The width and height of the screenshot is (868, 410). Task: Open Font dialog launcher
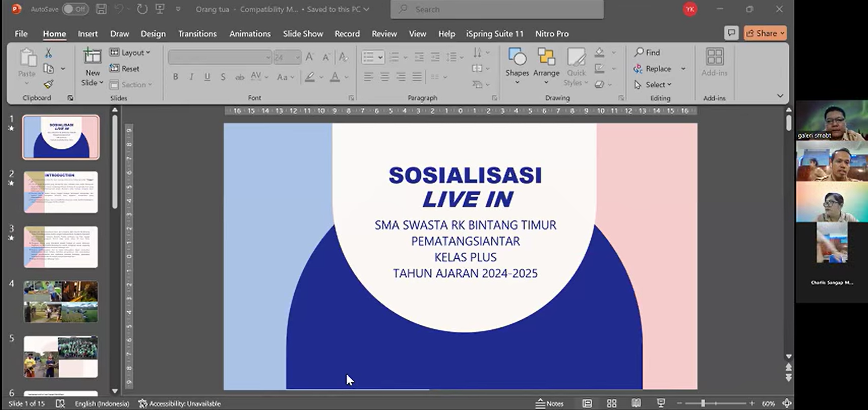point(351,98)
